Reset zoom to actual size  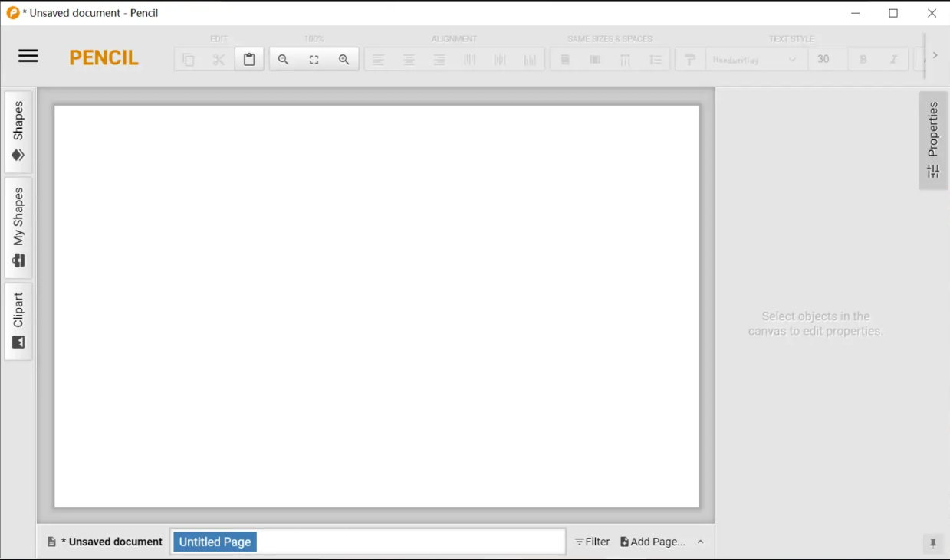pos(314,60)
